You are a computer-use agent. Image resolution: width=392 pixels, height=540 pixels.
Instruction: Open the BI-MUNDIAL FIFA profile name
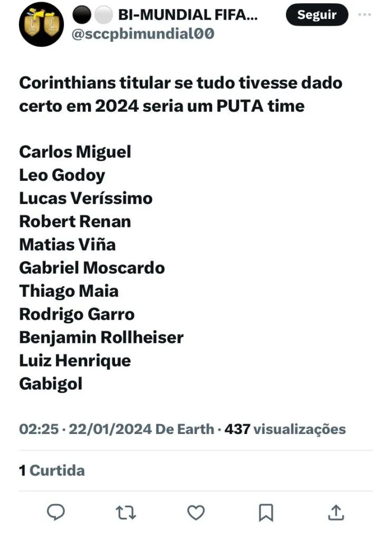[x=188, y=16]
